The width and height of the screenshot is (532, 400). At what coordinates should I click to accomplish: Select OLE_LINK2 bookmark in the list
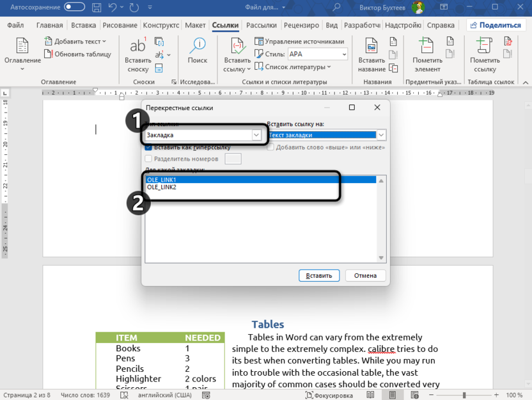tap(162, 188)
